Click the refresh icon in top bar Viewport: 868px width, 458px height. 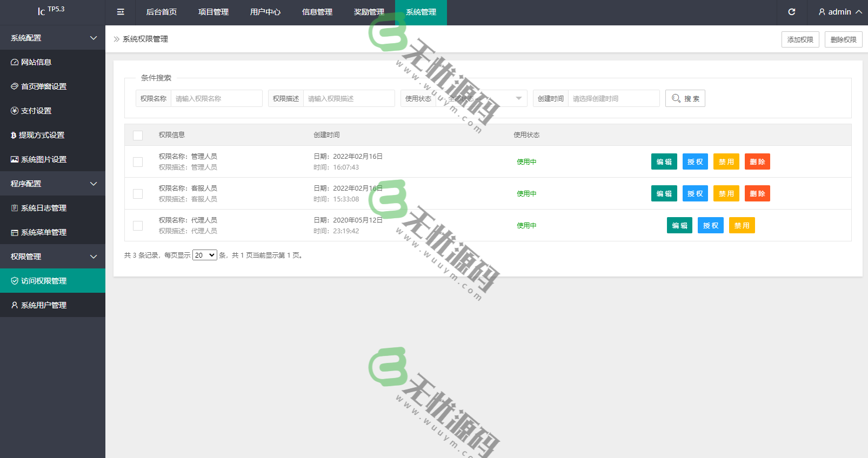[792, 12]
